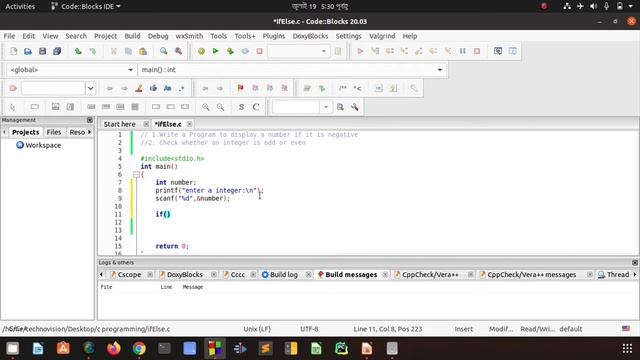Open the Settings menu
Screen dimensions: 640x360
click(x=349, y=36)
